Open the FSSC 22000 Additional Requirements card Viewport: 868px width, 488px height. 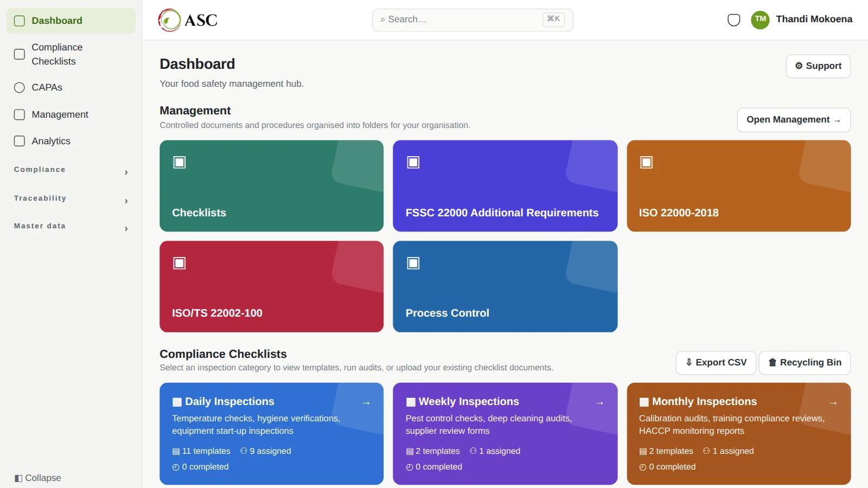505,186
